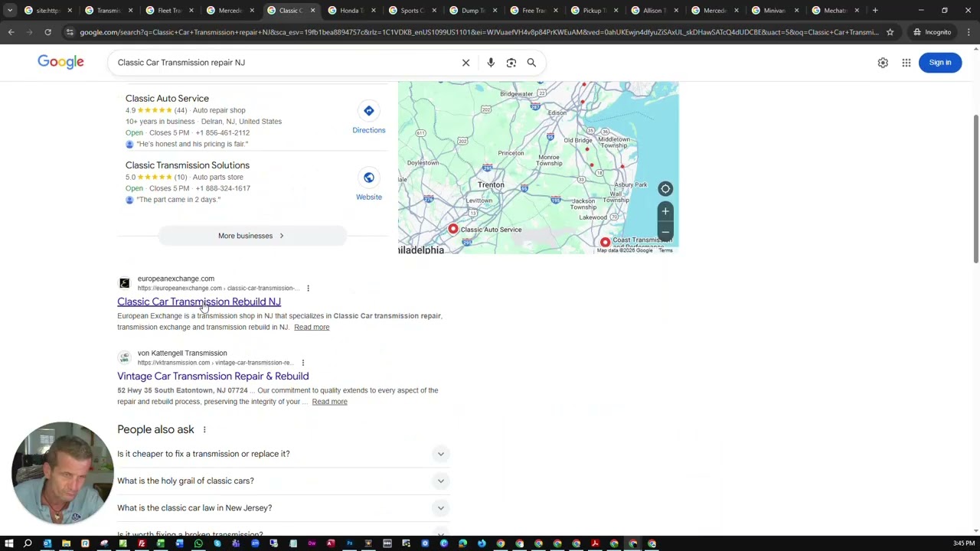Open options menu for von Kattengell result
The image size is (980, 551).
coord(302,363)
